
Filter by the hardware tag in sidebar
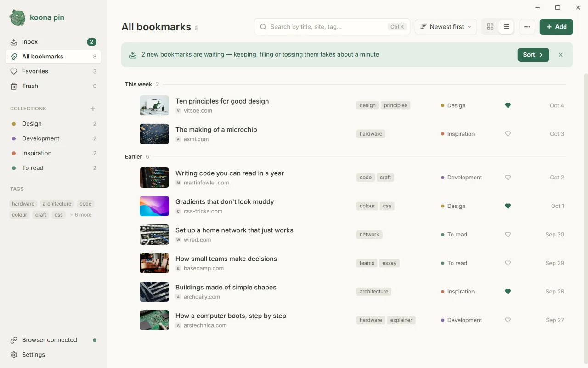[x=23, y=204]
